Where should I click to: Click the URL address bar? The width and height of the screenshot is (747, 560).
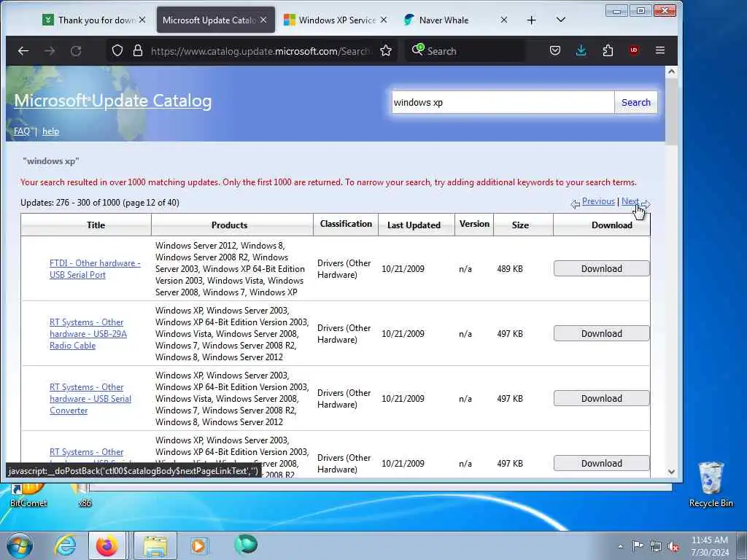pos(260,51)
